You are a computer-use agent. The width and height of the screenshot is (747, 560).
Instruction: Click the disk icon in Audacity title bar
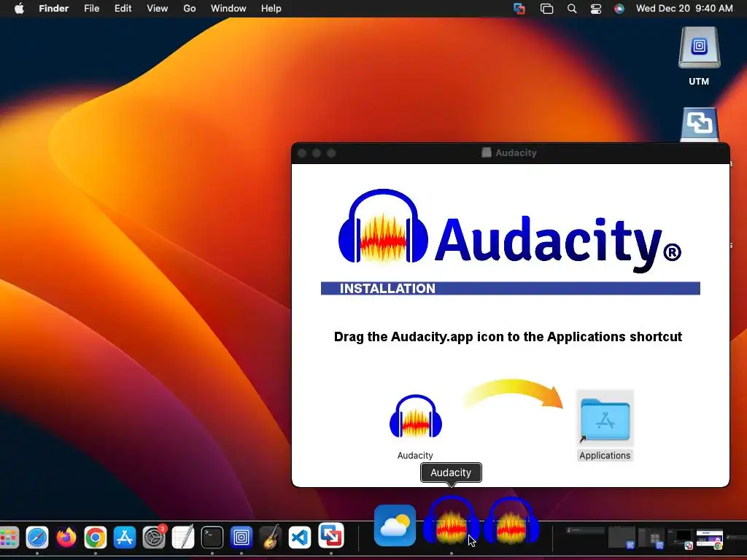[x=486, y=153]
